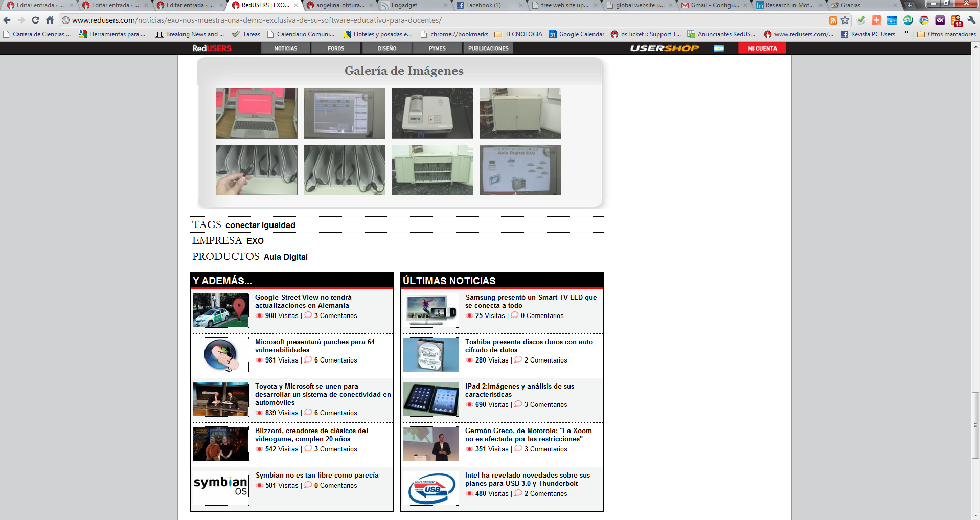
Task: Click the RedUSERS logo
Action: 212,48
